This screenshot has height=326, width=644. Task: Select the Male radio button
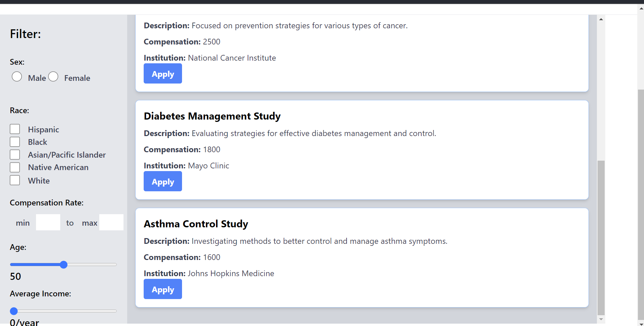point(17,77)
